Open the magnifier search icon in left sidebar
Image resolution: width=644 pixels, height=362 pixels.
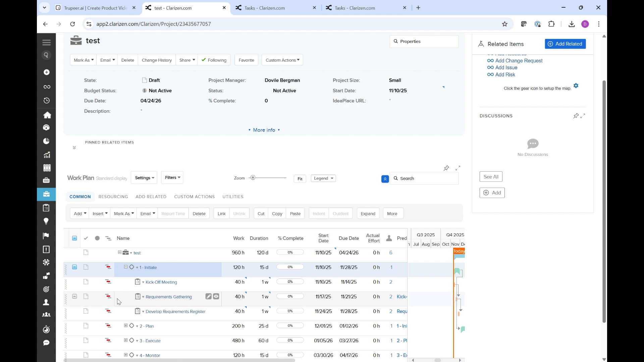pyautogui.click(x=46, y=55)
